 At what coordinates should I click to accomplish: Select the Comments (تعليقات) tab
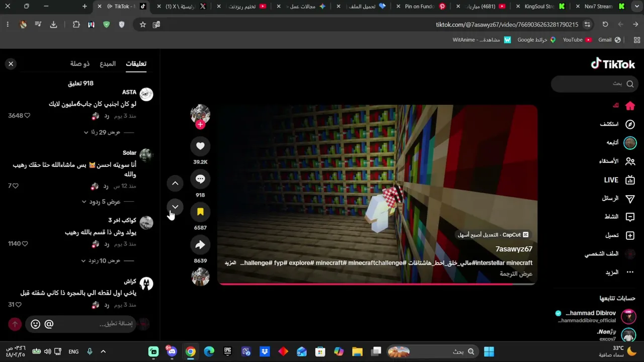coord(136,64)
